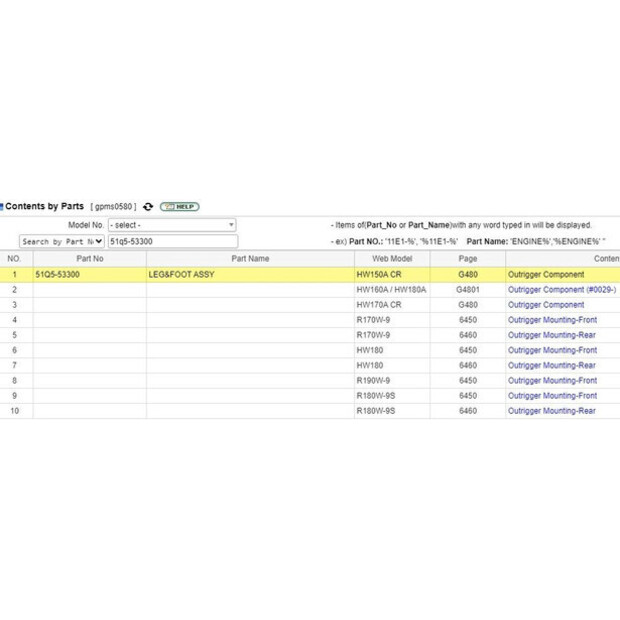Open the green HELP button
Viewport: 620px width, 620px height.
pyautogui.click(x=179, y=206)
